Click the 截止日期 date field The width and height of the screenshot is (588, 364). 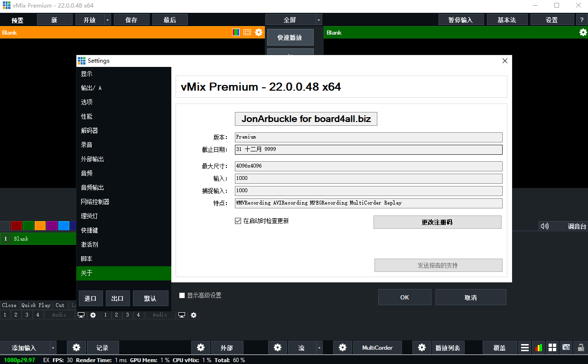pos(368,149)
